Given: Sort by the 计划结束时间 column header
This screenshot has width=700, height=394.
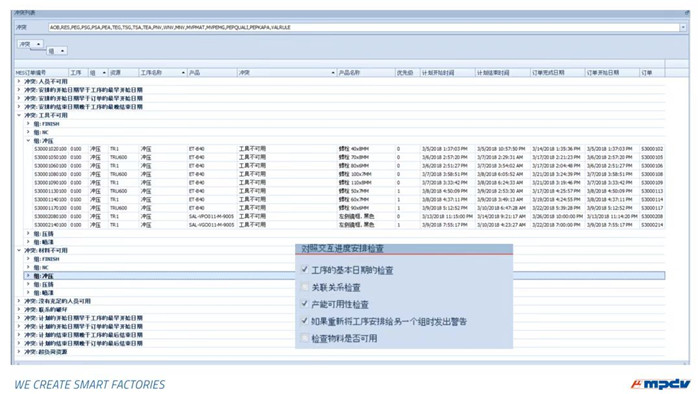Looking at the screenshot, I should click(x=502, y=72).
